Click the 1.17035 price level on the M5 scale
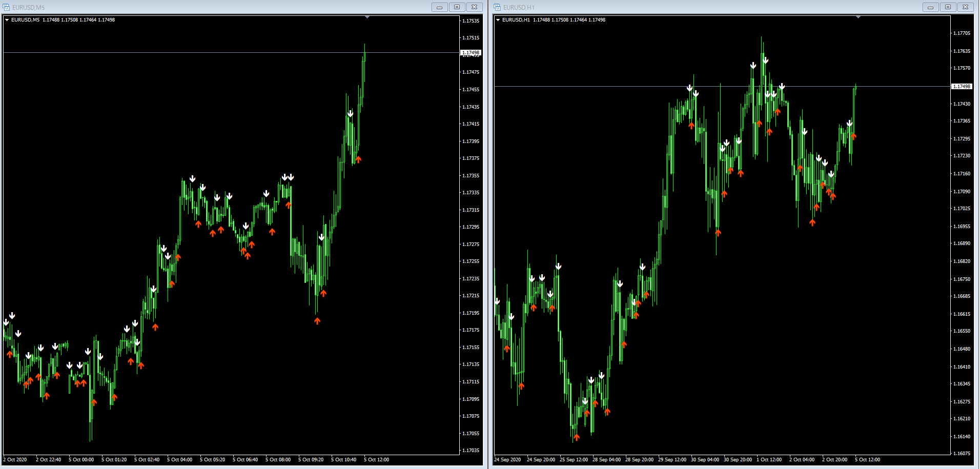 tap(471, 451)
